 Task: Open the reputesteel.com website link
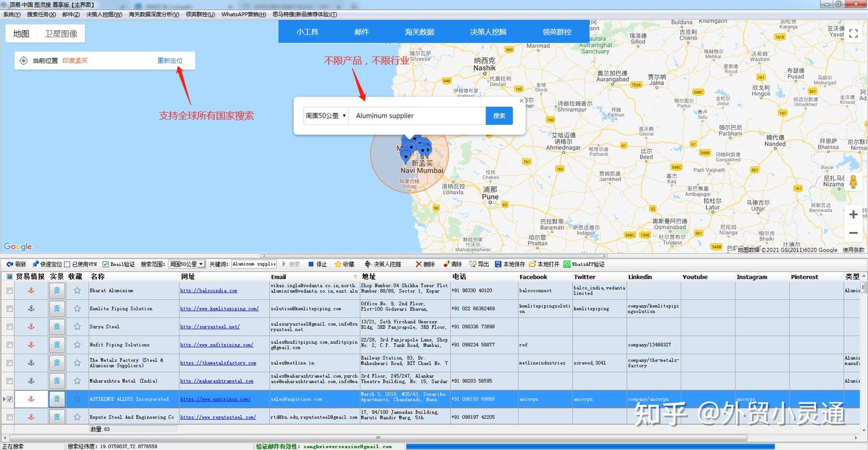(218, 417)
